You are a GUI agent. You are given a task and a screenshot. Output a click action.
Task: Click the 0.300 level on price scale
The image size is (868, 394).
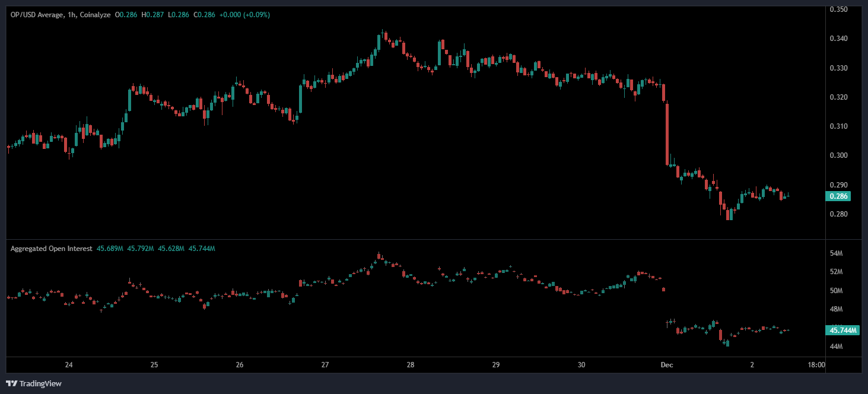coord(838,155)
